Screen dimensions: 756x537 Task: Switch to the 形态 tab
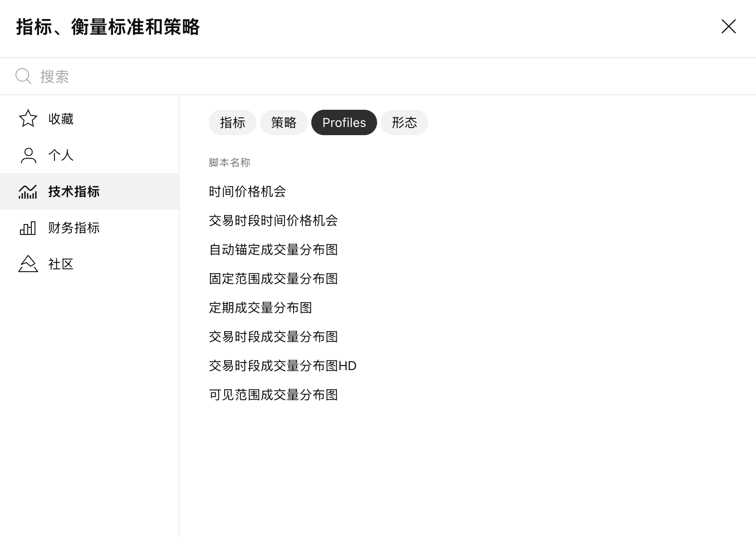pyautogui.click(x=404, y=122)
